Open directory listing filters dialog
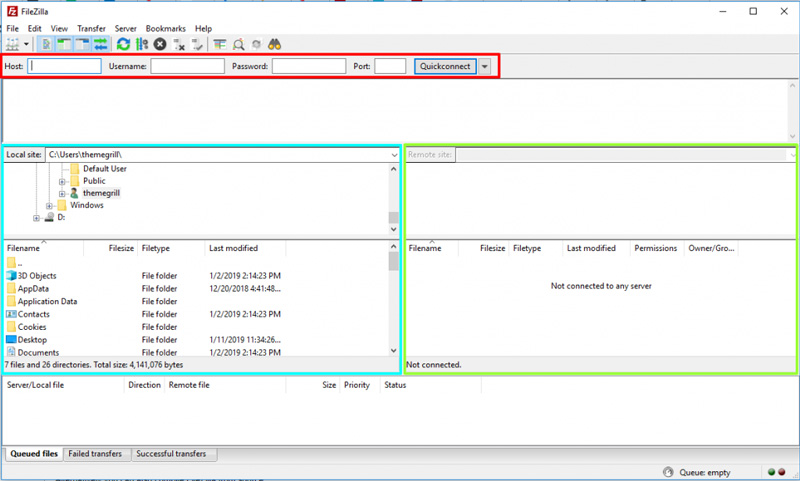Screen dimensions: 800x481 tap(220, 44)
